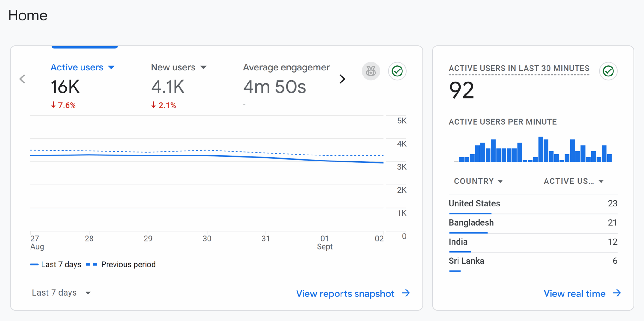
Task: Open View real time link
Action: (575, 294)
